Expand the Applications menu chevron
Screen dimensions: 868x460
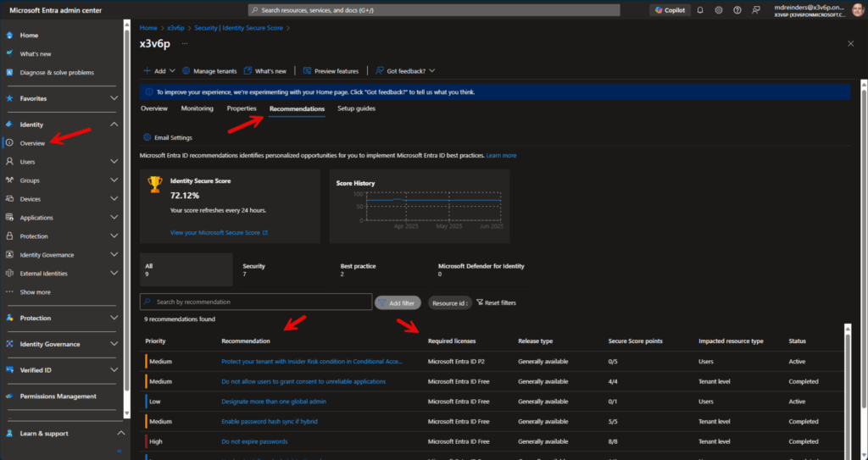coord(114,218)
